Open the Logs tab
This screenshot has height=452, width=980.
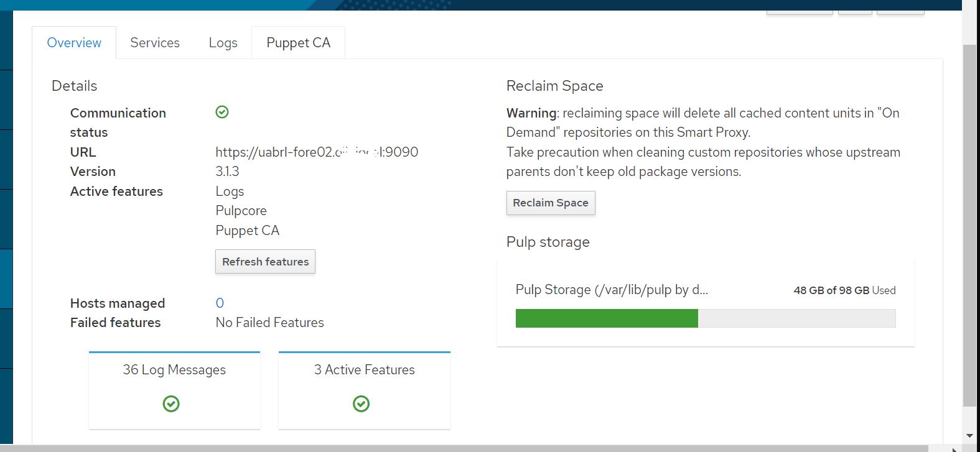[x=223, y=43]
